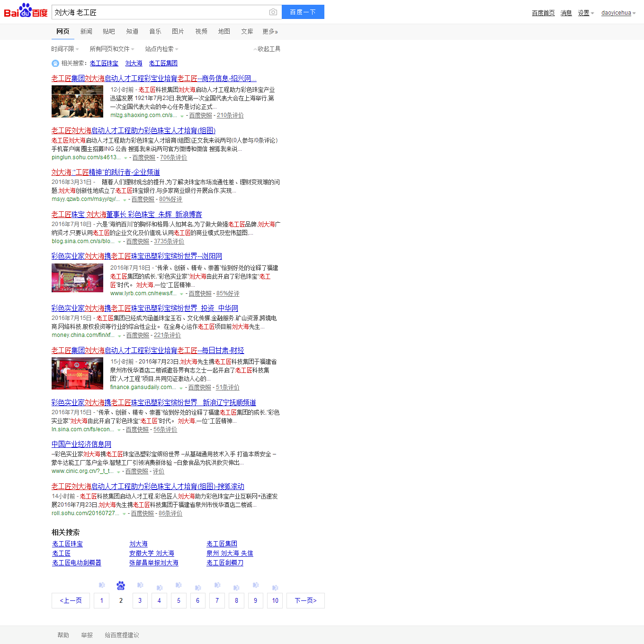Open the 百度首页 link

(543, 13)
